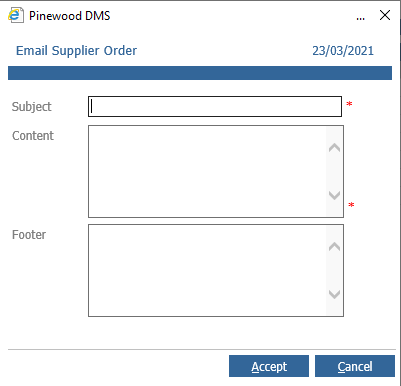Click the Footer box scrollbar track
Image resolution: width=401 pixels, height=386 pixels.
click(x=335, y=270)
